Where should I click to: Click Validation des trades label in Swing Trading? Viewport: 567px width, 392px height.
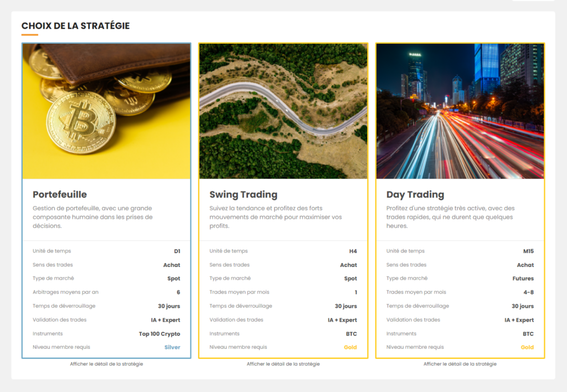(x=236, y=319)
